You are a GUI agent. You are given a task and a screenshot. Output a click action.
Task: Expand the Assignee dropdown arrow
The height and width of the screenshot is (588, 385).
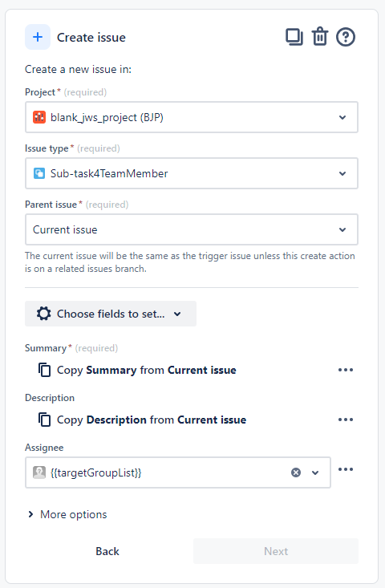[x=315, y=472]
